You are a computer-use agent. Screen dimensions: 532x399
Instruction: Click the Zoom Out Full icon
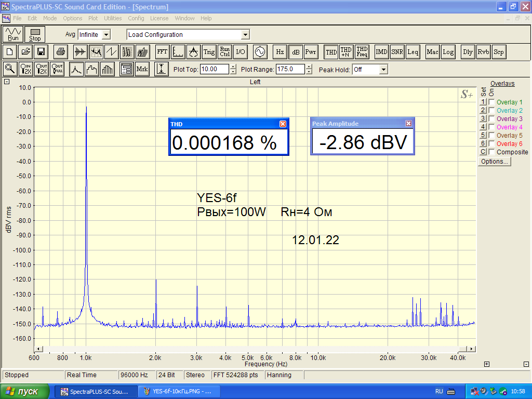point(57,69)
